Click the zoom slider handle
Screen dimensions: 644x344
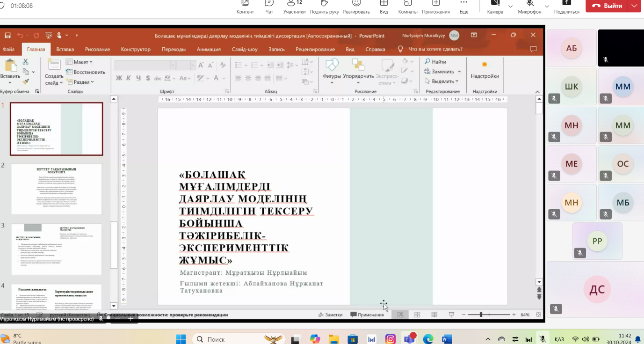coord(481,315)
